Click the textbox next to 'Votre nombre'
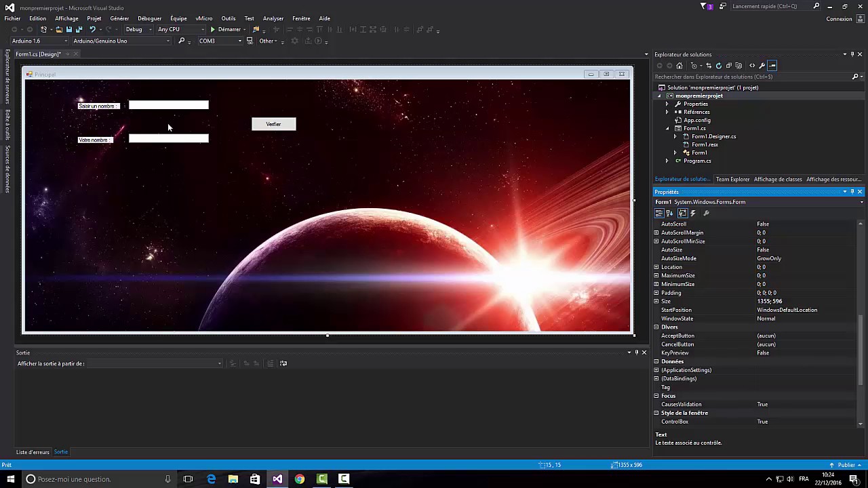Screen dimensions: 868x488 (169, 138)
